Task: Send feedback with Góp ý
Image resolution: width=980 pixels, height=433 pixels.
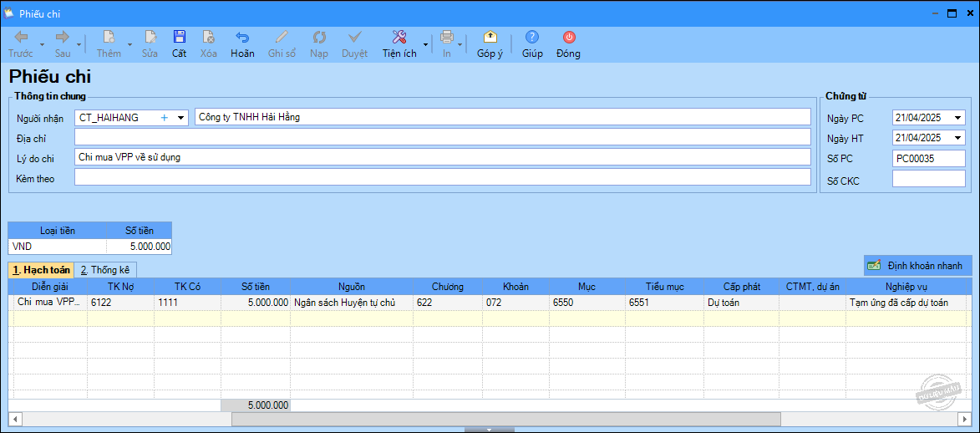Action: pos(490,43)
